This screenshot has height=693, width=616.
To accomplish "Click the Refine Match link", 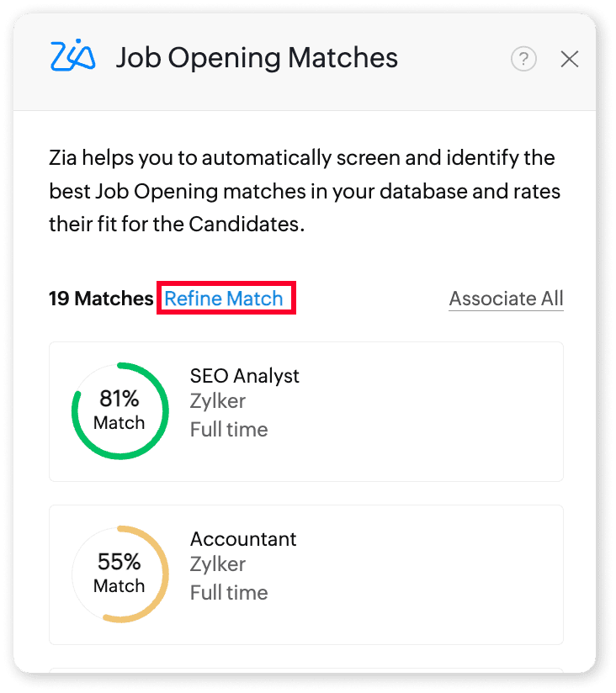I will point(224,299).
